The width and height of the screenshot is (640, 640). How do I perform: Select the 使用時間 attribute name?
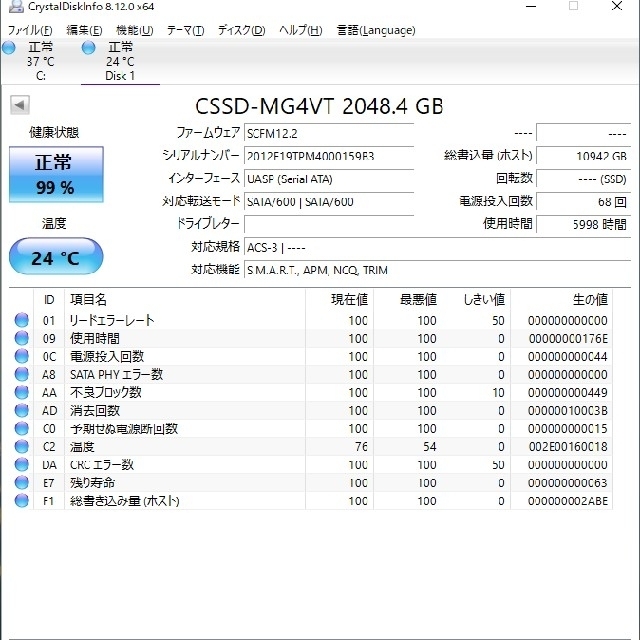pos(95,338)
